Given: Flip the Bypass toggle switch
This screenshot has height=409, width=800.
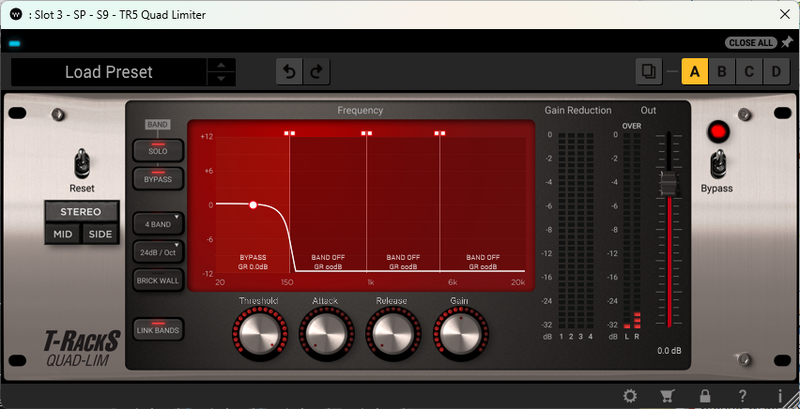Looking at the screenshot, I should tap(718, 163).
